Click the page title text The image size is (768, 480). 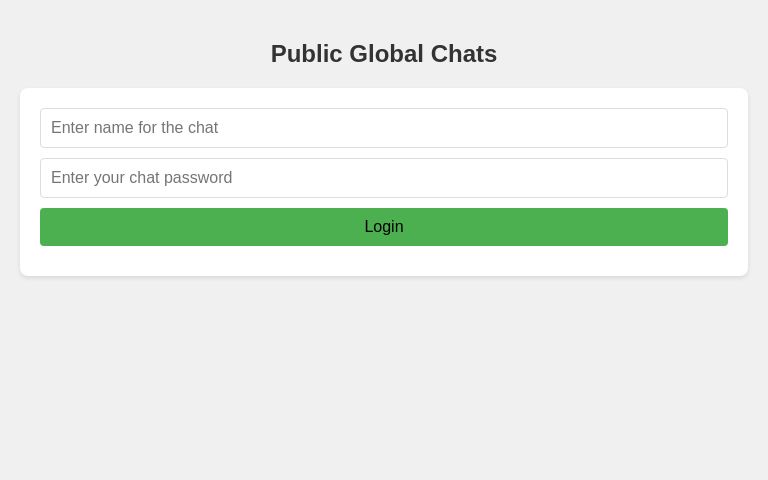coord(384,54)
